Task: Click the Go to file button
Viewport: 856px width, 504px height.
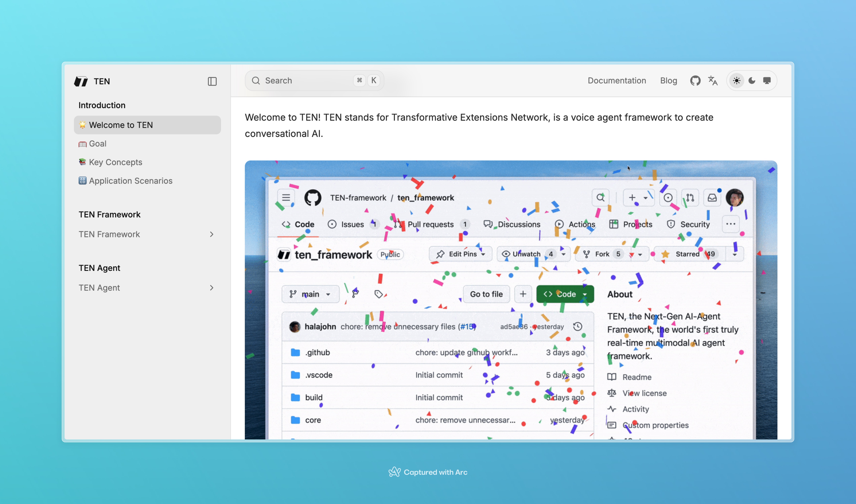Action: coord(486,294)
